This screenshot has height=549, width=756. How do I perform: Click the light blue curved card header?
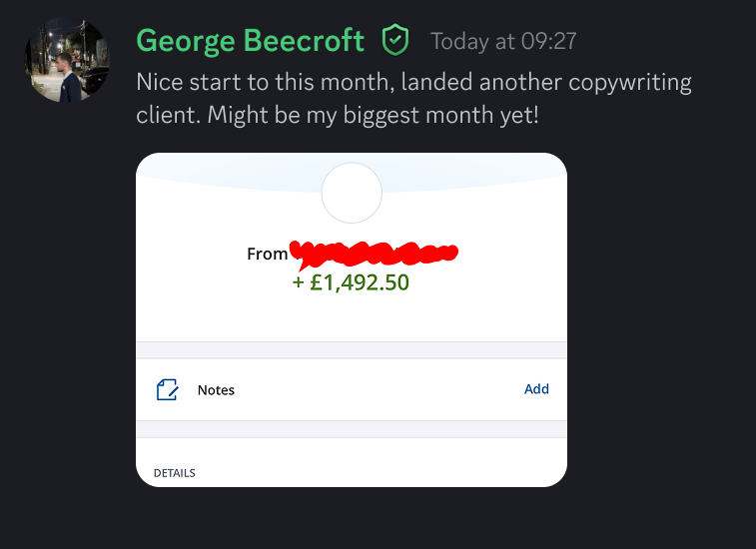pyautogui.click(x=352, y=171)
